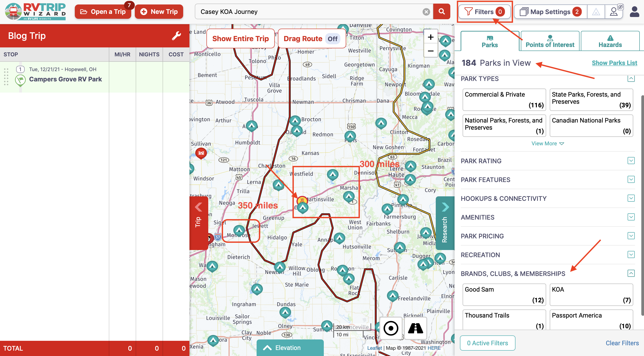
Task: Clear the search box text
Action: pos(426,12)
